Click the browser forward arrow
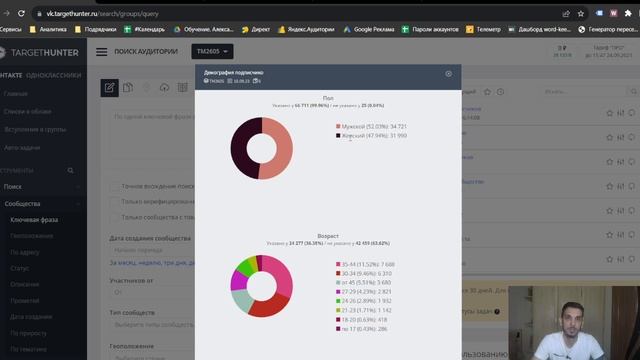The height and width of the screenshot is (360, 640). (x=7, y=13)
